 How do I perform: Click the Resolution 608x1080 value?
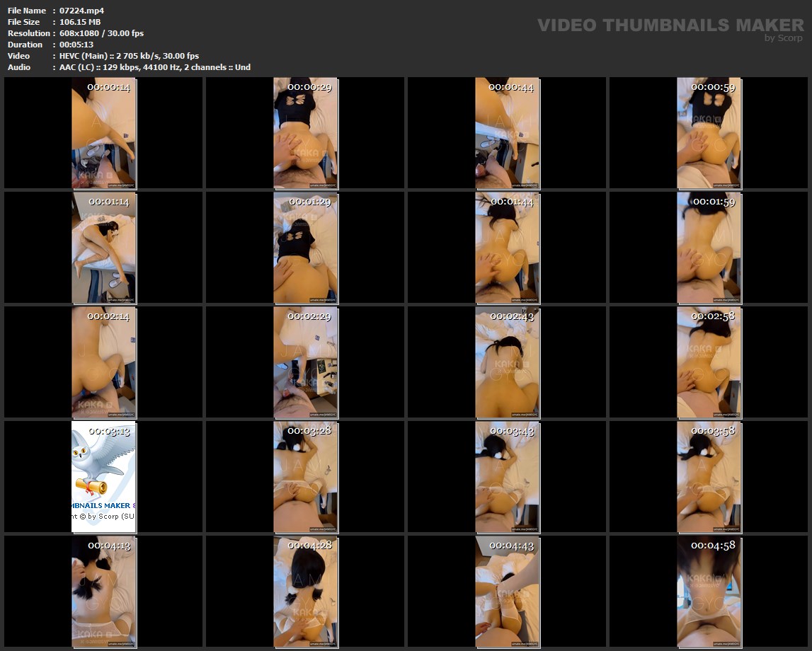click(x=101, y=33)
